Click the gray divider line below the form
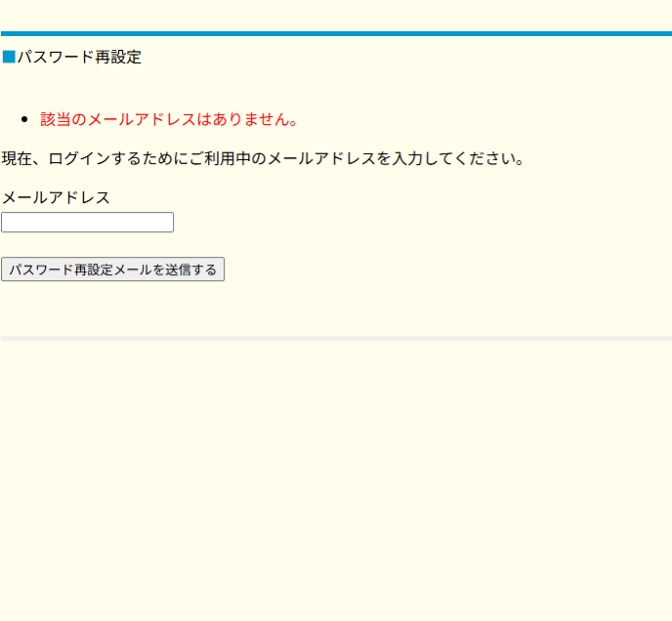This screenshot has width=672, height=621. (336, 339)
